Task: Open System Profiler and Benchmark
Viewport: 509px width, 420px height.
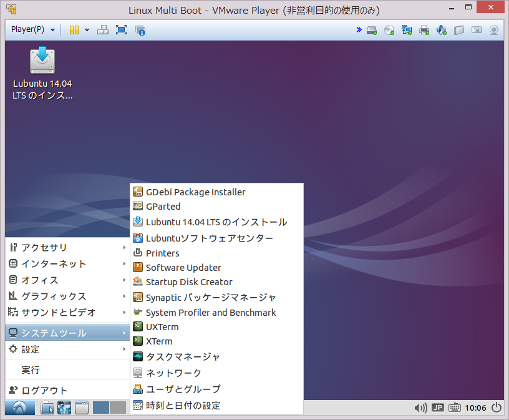Action: coord(216,312)
